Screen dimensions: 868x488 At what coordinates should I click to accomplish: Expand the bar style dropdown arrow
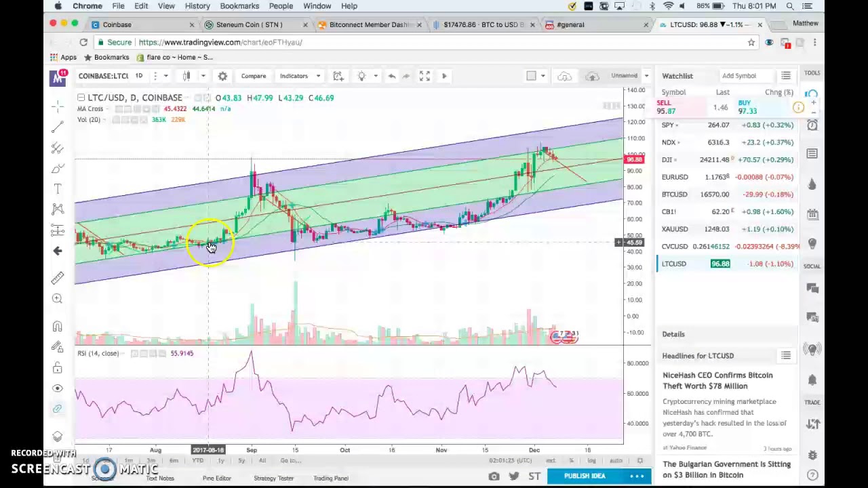pos(202,76)
